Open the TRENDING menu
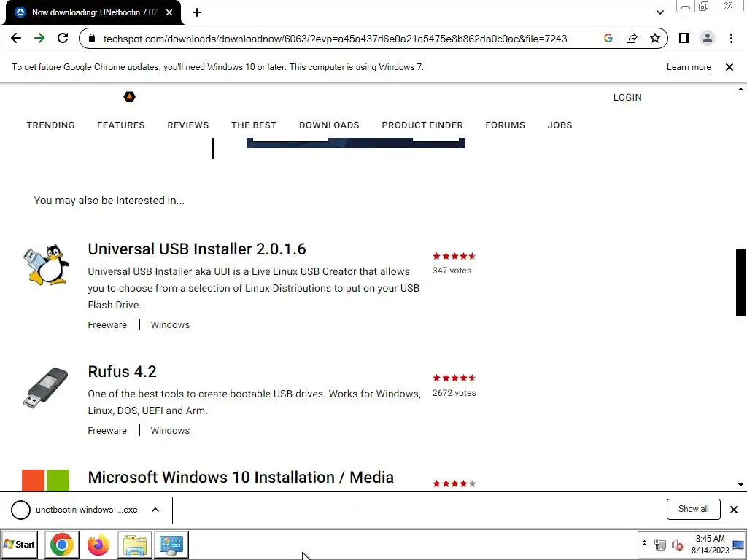The height and width of the screenshot is (560, 747). click(50, 125)
